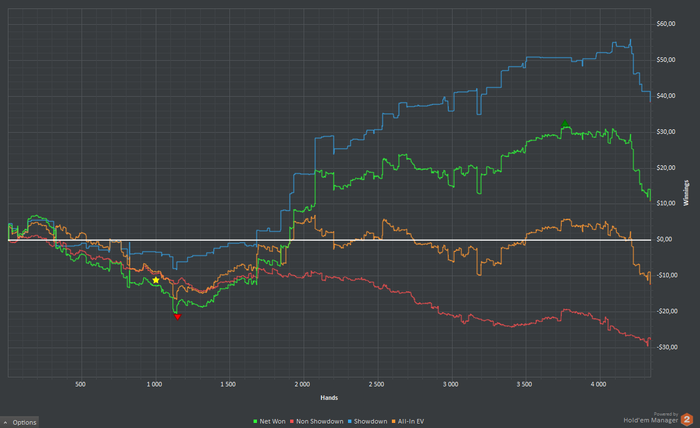Viewport: 700px width, 428px height.
Task: Click the 3 500 hands axis label
Action: click(525, 384)
